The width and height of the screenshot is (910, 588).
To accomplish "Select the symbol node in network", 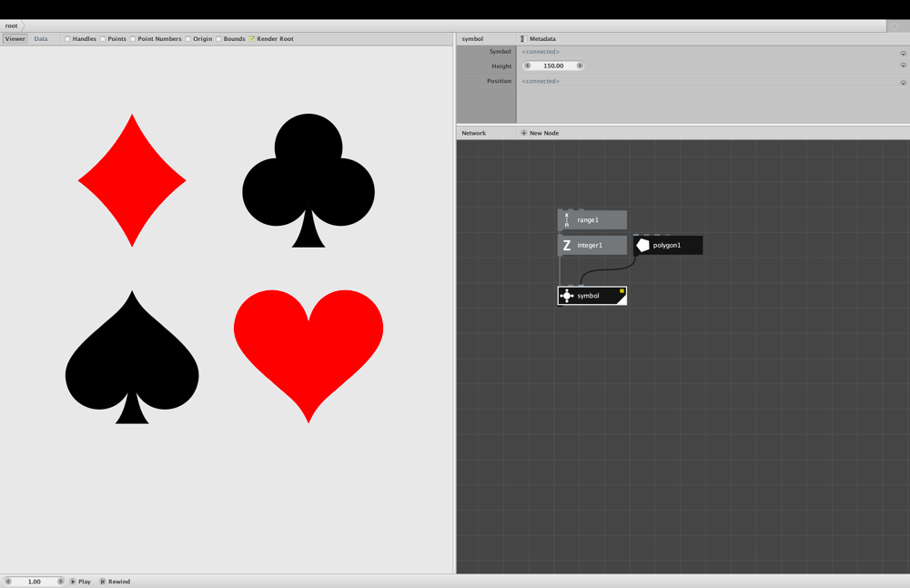I will (x=592, y=296).
